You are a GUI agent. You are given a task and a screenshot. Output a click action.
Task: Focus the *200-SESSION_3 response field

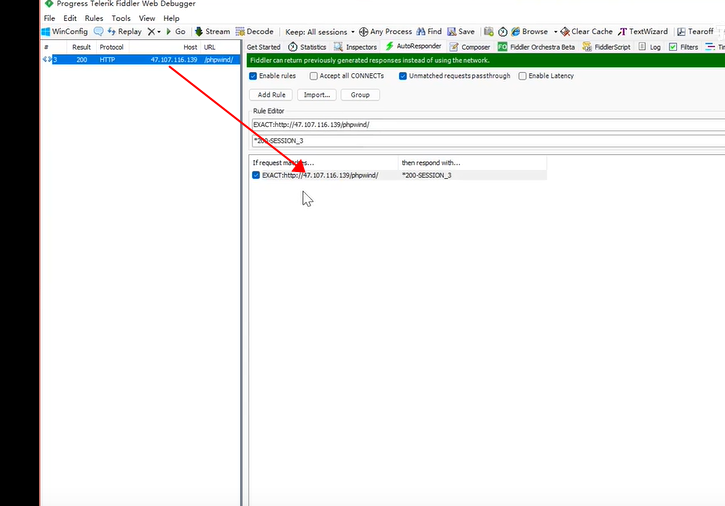click(x=488, y=141)
